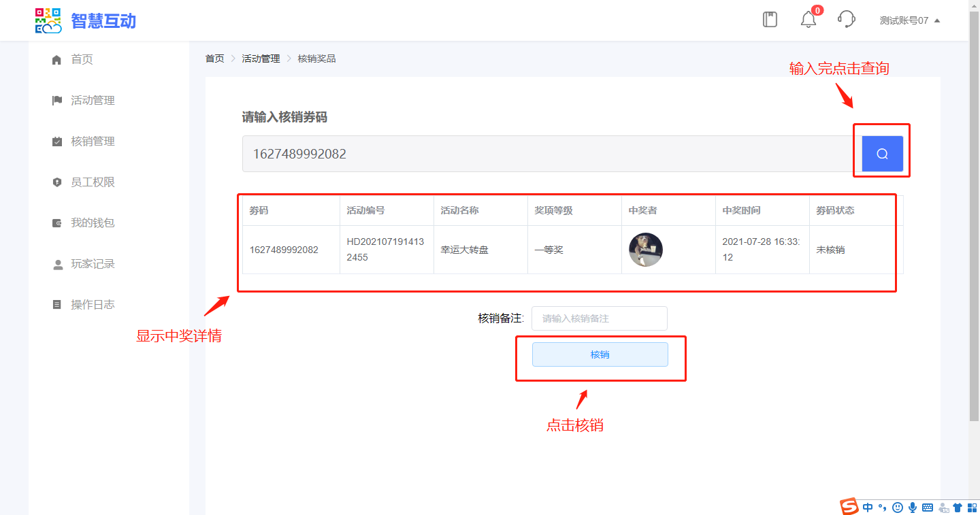
Task: Click the 首页 breadcrumb link
Action: tap(214, 59)
